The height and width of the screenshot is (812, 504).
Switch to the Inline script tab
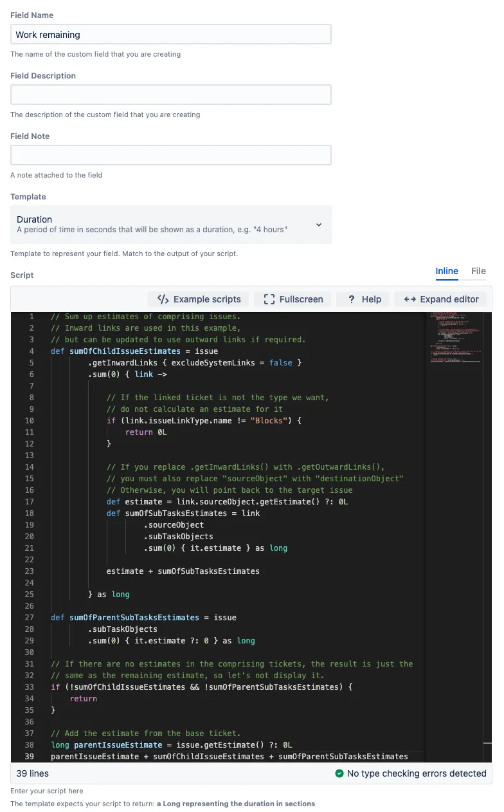447,271
